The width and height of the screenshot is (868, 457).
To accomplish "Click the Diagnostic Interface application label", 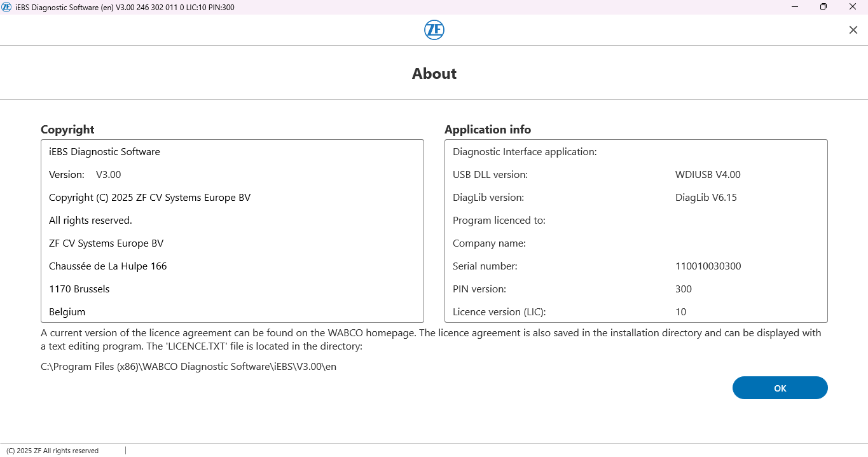I will 525,152.
